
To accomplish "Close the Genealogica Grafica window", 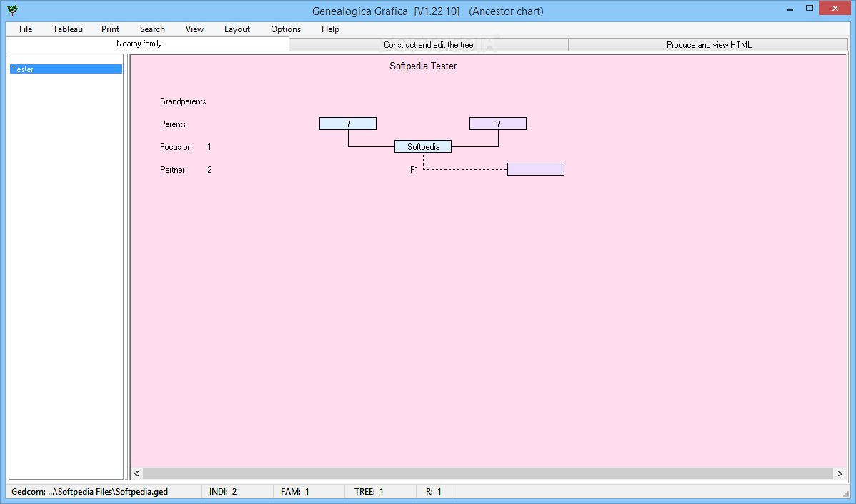I will pos(835,8).
